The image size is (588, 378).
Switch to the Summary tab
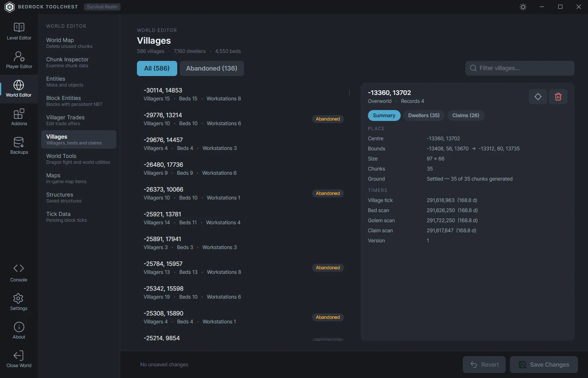pyautogui.click(x=384, y=115)
